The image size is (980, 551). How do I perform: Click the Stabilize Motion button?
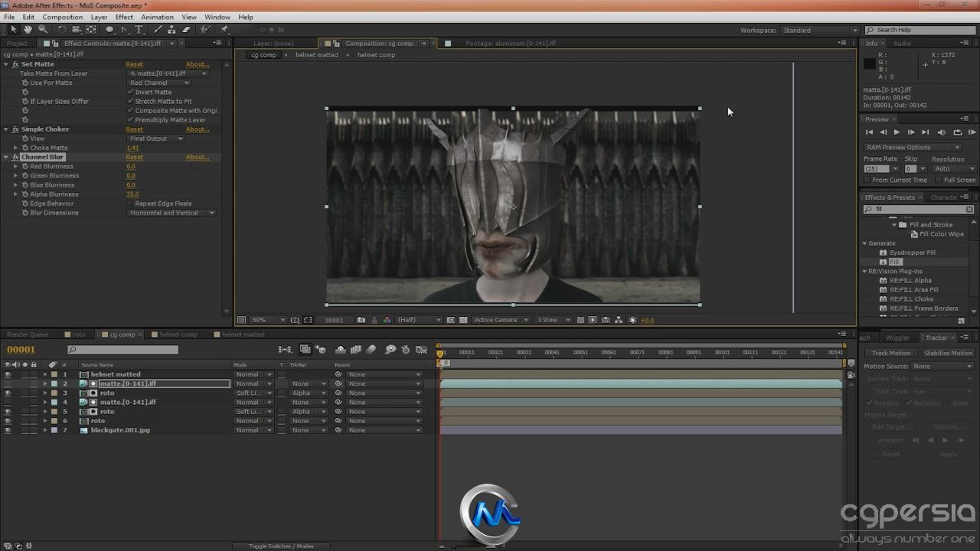pos(948,354)
